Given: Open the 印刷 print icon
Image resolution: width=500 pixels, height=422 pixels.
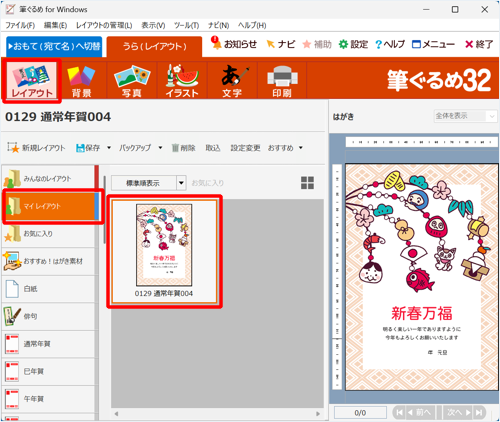Looking at the screenshot, I should pyautogui.click(x=282, y=81).
